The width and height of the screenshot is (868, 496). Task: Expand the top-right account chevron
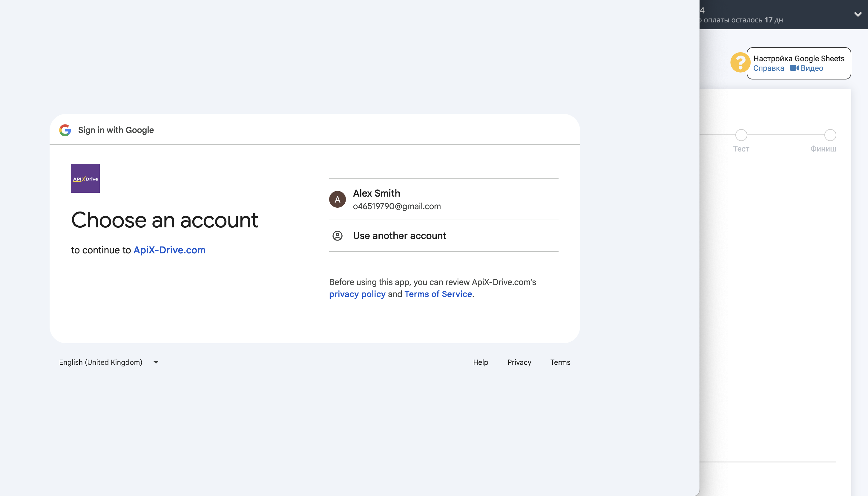click(x=858, y=14)
